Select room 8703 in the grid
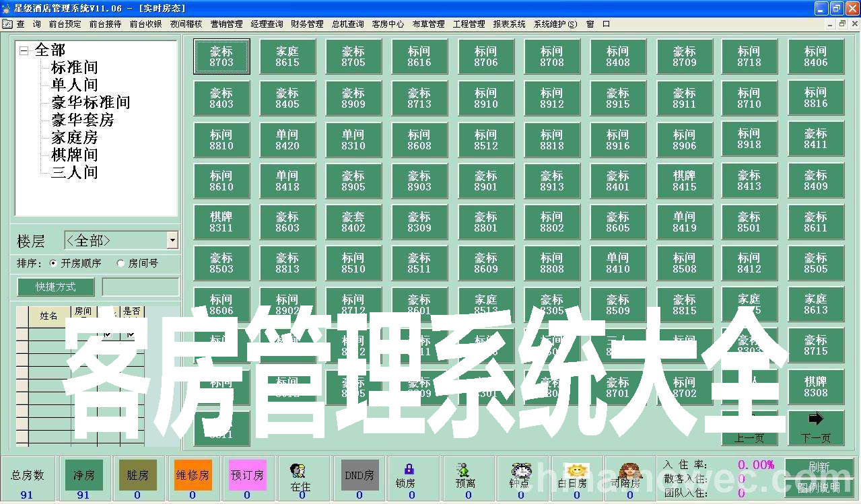The width and height of the screenshot is (861, 504). pyautogui.click(x=221, y=57)
